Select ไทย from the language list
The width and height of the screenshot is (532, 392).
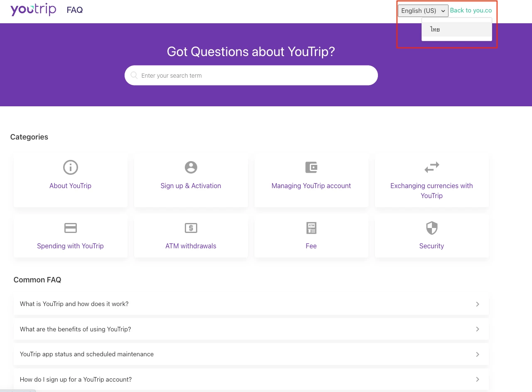(457, 29)
